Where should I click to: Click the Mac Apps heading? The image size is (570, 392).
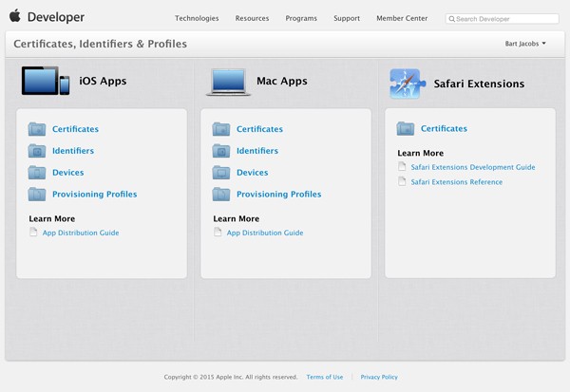tap(282, 81)
